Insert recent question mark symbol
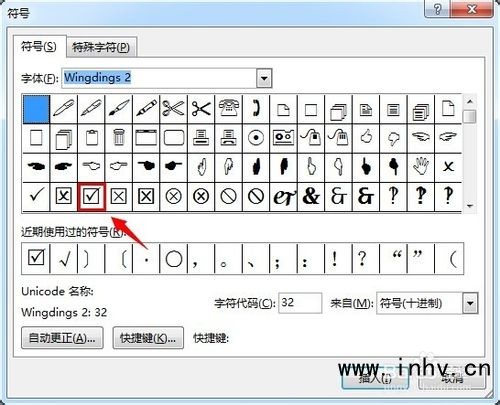The height and width of the screenshot is (405, 500). [366, 258]
